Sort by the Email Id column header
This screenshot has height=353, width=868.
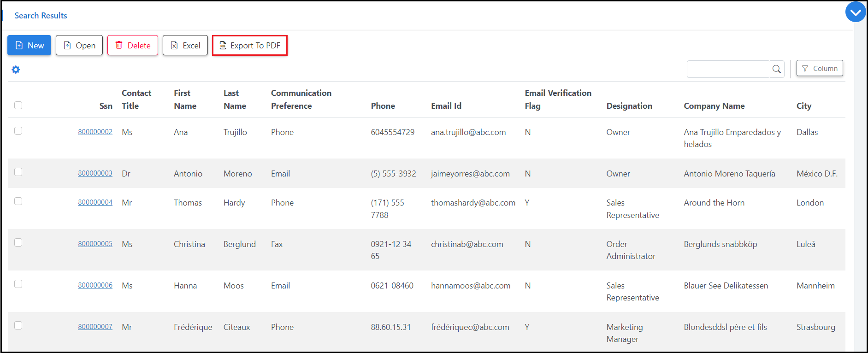[446, 106]
